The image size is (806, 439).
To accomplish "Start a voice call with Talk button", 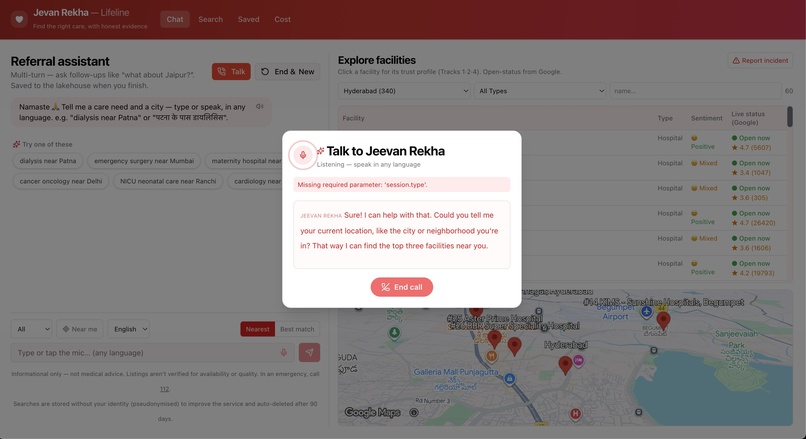I will [x=231, y=71].
